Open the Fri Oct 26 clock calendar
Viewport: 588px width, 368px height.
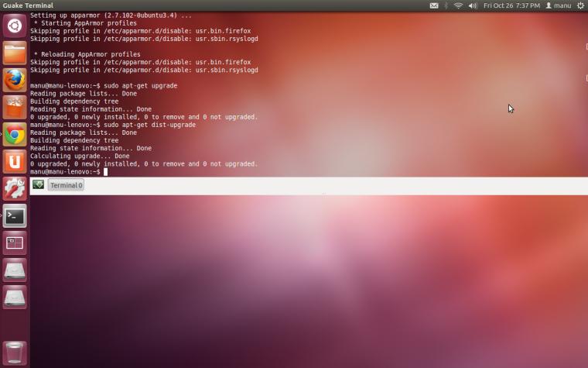[x=511, y=5]
